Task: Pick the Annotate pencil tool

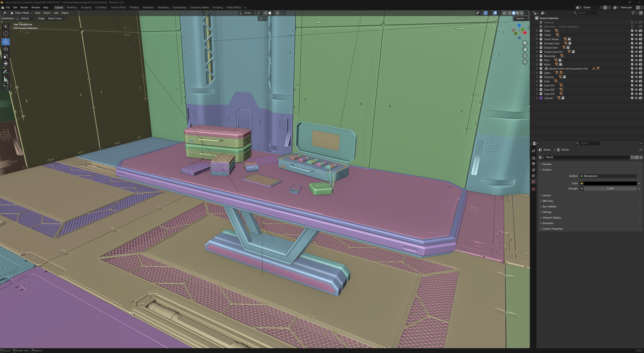Action: [6, 72]
